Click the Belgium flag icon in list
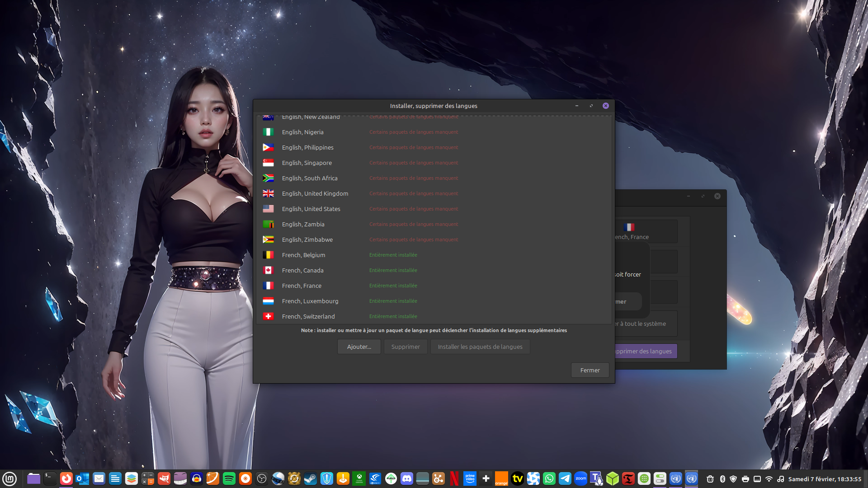The image size is (868, 488). pyautogui.click(x=268, y=255)
